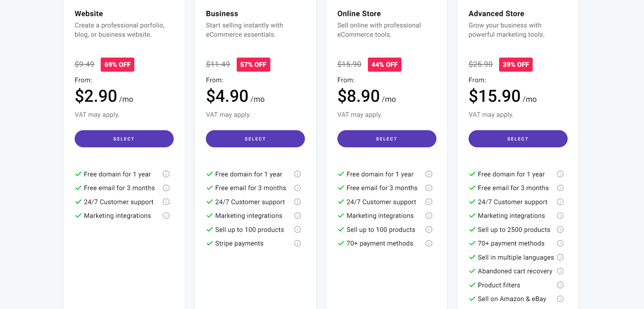Click info icon for Sell up to 2500 products
This screenshot has height=309, width=644.
560,230
